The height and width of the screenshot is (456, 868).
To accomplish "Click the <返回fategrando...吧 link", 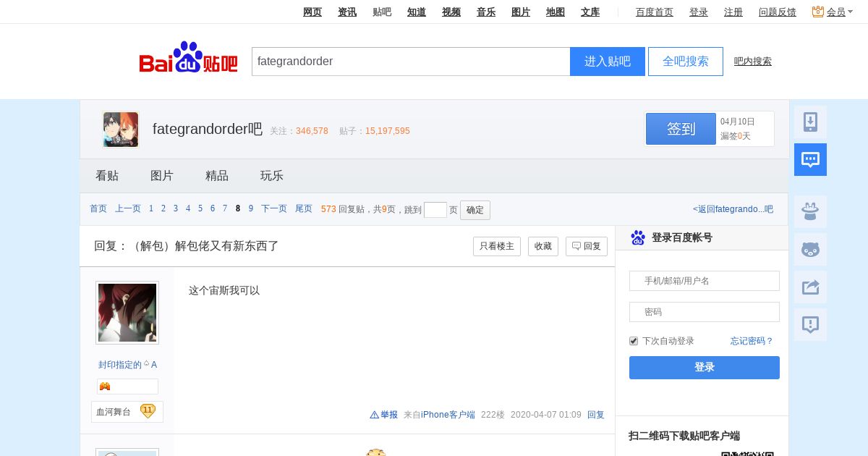I will coord(733,209).
